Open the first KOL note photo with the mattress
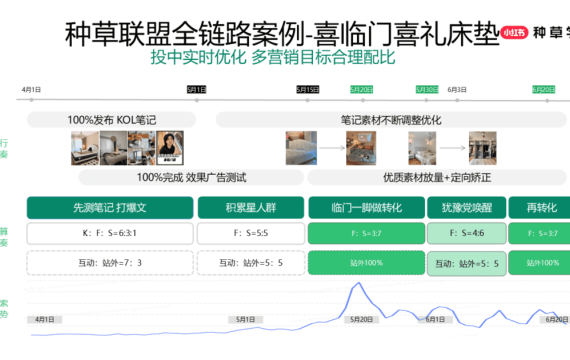Screen dimensions: 570x360 coord(85,148)
